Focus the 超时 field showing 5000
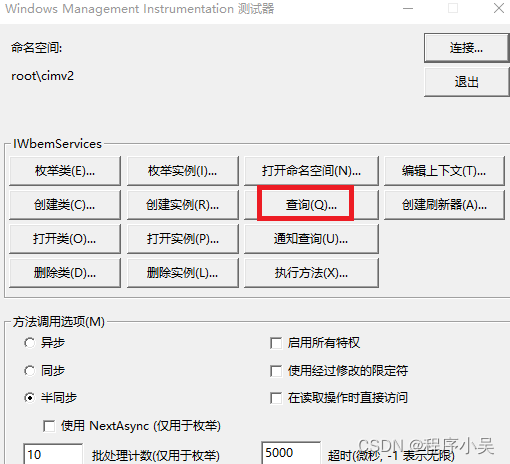This screenshot has height=464, width=510. tap(291, 453)
